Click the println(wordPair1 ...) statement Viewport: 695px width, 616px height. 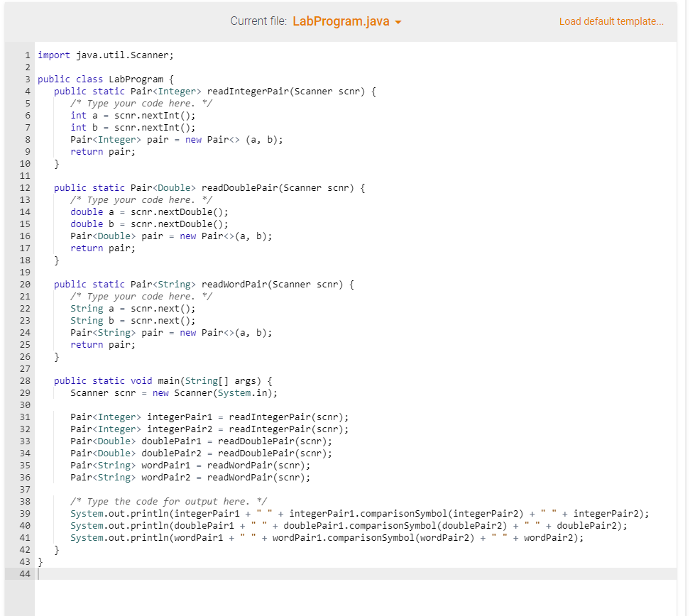[327, 538]
